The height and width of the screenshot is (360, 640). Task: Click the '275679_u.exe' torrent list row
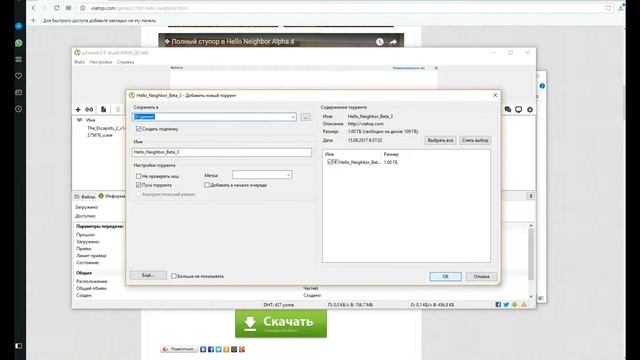coord(100,135)
